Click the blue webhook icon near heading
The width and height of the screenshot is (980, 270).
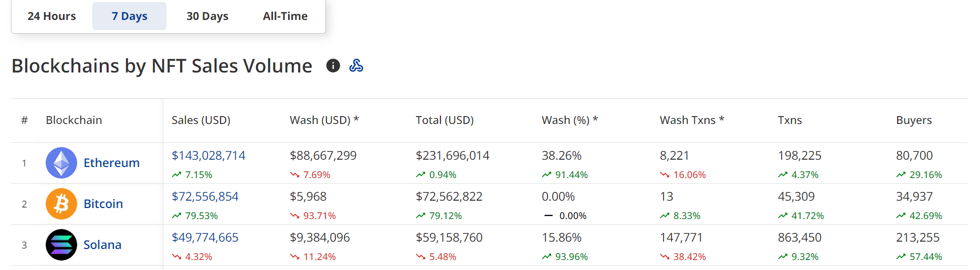click(x=356, y=66)
